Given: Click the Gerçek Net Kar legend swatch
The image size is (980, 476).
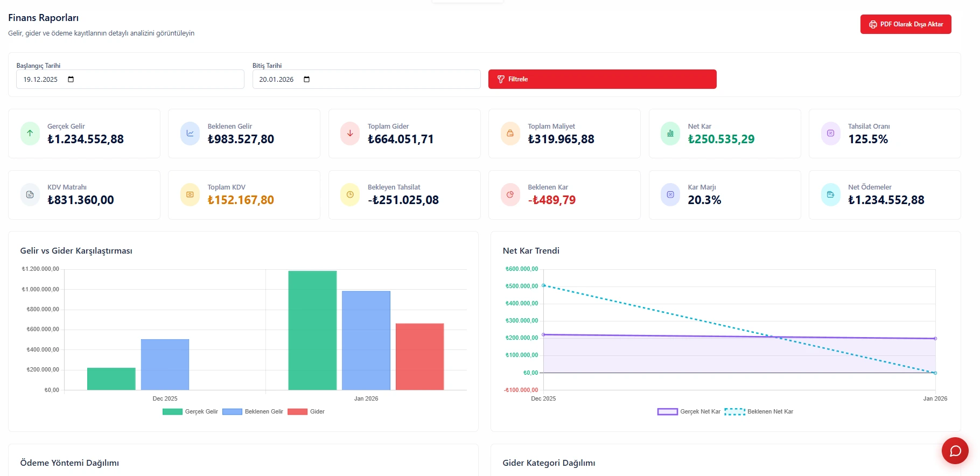Looking at the screenshot, I should (x=667, y=412).
